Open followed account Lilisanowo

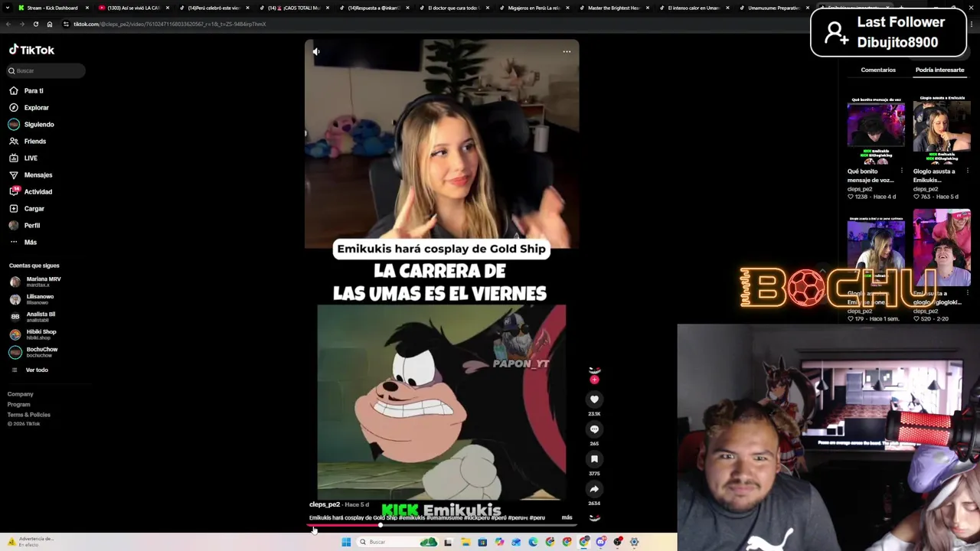click(x=32, y=299)
